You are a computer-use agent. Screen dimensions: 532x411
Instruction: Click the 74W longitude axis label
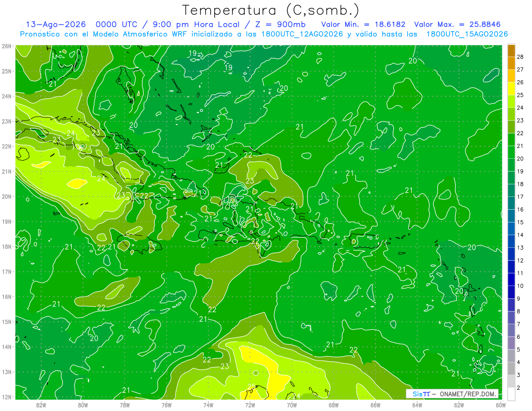point(208,404)
